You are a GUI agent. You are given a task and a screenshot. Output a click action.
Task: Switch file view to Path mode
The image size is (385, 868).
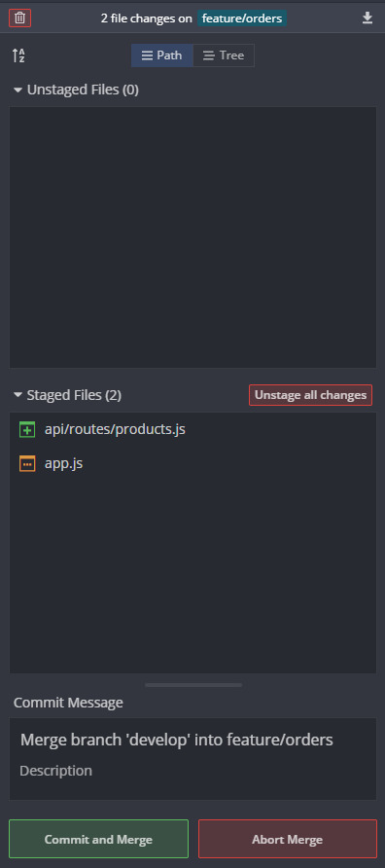coord(162,55)
